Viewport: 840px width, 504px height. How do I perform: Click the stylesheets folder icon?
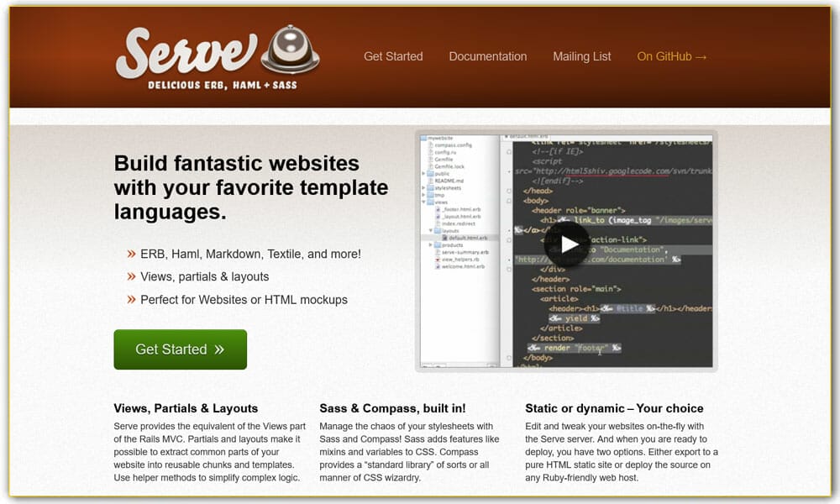430,186
